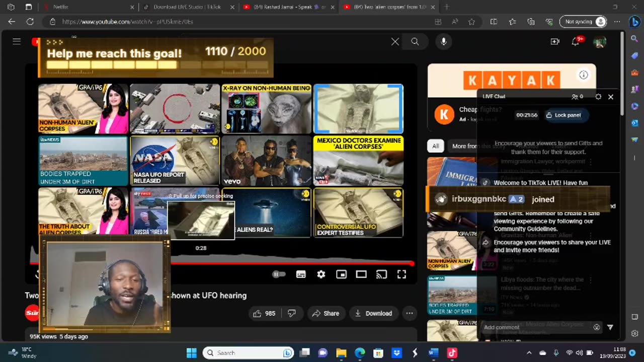Open Edge settings and more ellipsis
644x362 pixels.
pos(616,22)
